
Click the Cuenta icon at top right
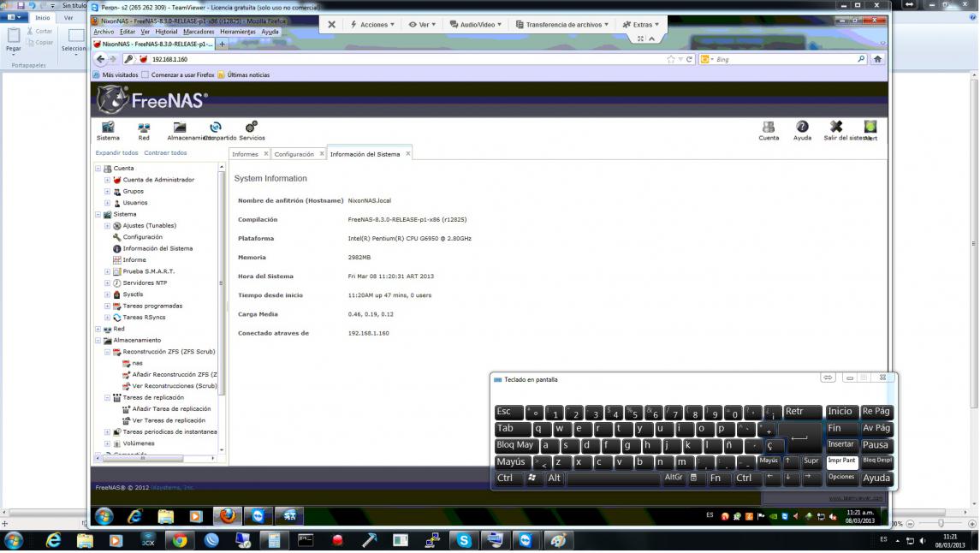pyautogui.click(x=769, y=128)
